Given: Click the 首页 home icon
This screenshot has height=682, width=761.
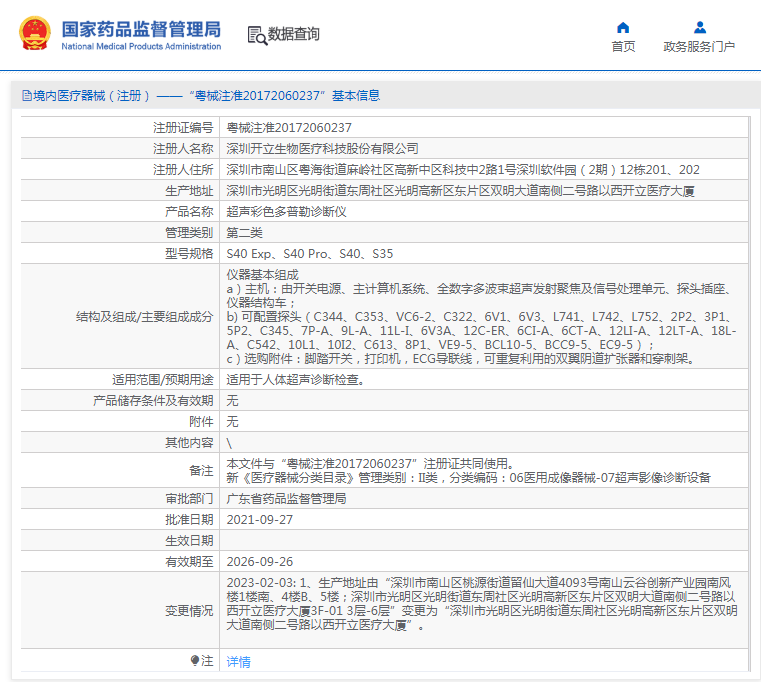Looking at the screenshot, I should 623,27.
